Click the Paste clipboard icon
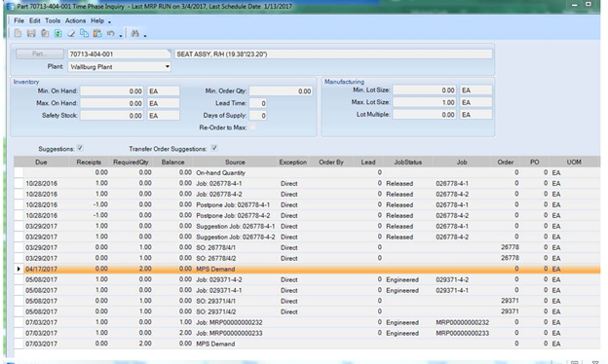The width and height of the screenshot is (608, 364). tap(97, 33)
